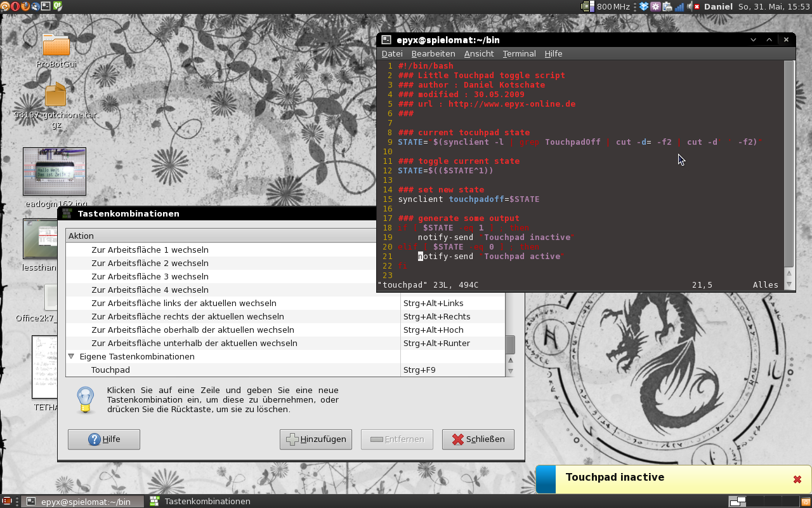Dismiss the Touchpad inactive notification

click(797, 479)
